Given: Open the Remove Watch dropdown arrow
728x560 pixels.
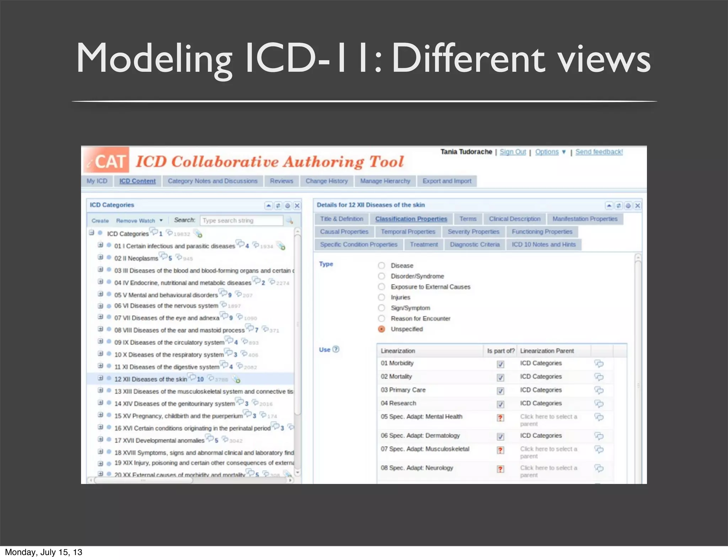Looking at the screenshot, I should pyautogui.click(x=161, y=220).
